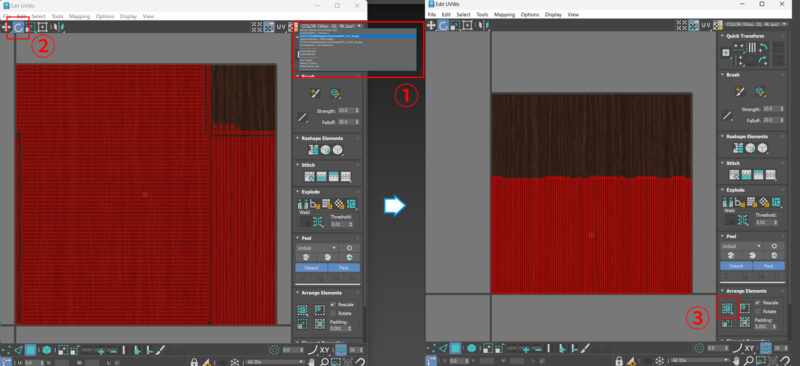The height and width of the screenshot is (366, 800).
Task: Open Mapping menu in right Edit UVWs window
Action: [504, 15]
